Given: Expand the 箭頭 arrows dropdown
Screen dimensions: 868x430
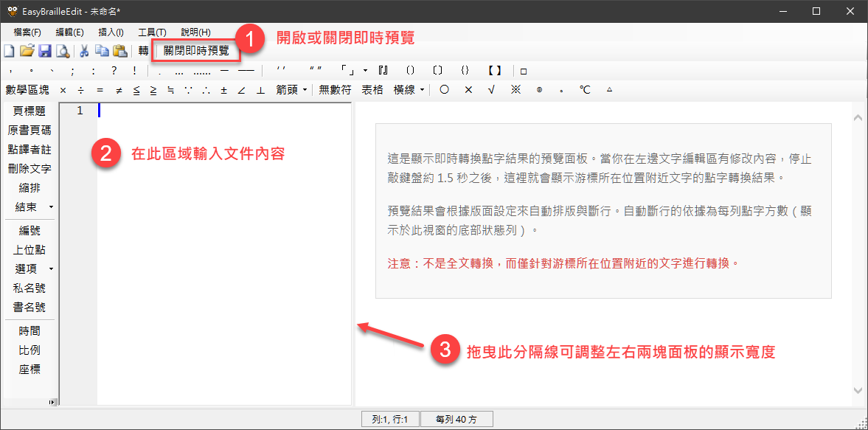Looking at the screenshot, I should coord(291,90).
